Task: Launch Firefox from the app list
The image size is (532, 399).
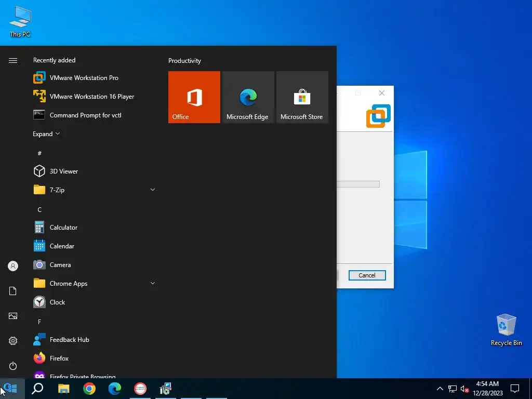Action: (x=95, y=358)
